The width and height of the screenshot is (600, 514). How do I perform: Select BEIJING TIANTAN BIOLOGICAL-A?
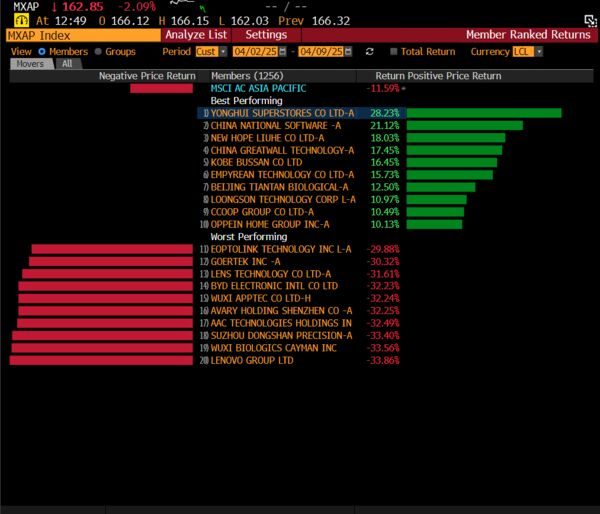pos(279,187)
